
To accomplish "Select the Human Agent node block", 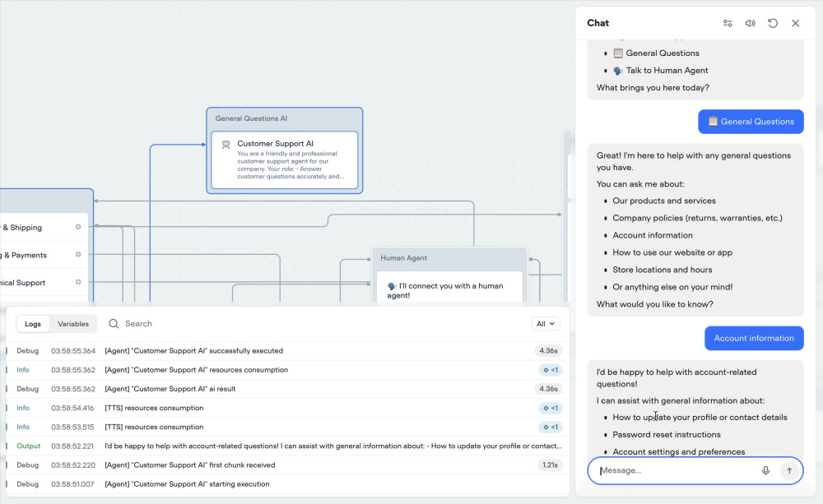I will [450, 276].
